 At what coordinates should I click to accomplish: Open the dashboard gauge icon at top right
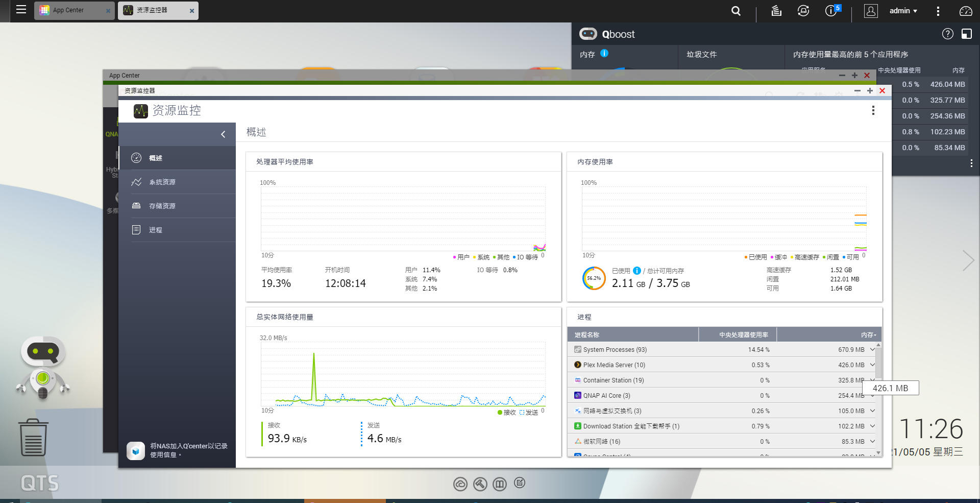pos(966,11)
